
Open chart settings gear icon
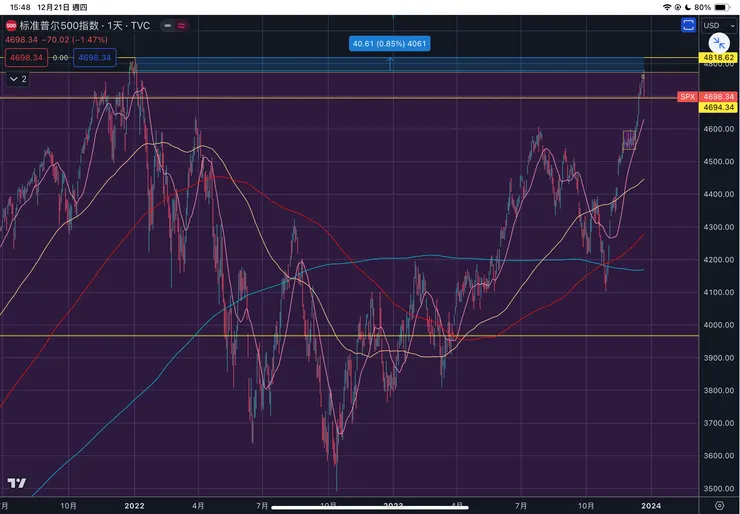[719, 506]
